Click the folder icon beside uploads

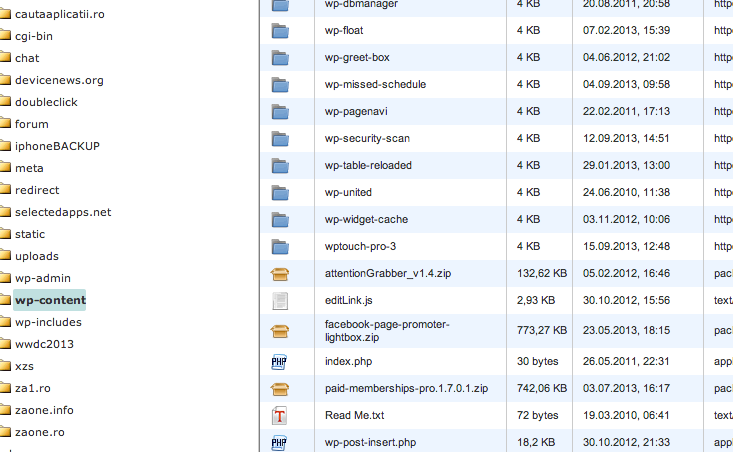coord(5,255)
